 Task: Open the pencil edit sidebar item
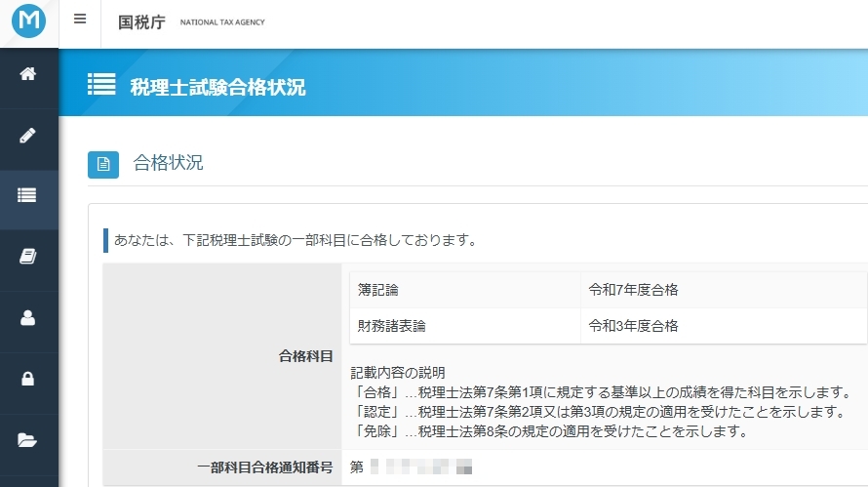click(x=28, y=135)
